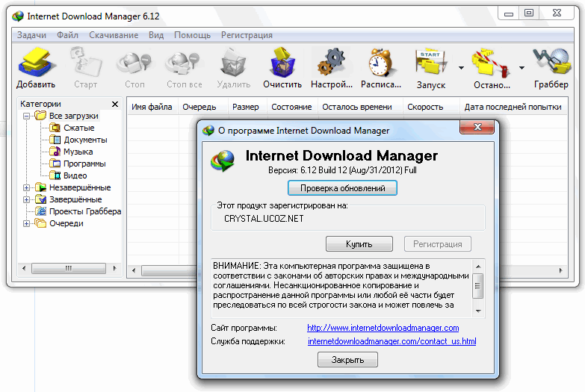Screen dimensions: 585x392
Task: Select the Сжатые category
Action: [78, 128]
